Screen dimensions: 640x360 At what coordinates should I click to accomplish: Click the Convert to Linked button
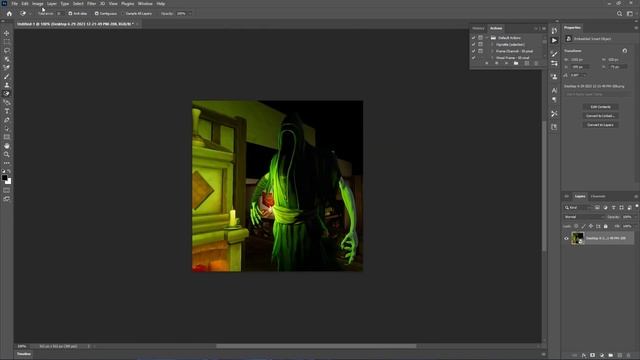point(600,116)
